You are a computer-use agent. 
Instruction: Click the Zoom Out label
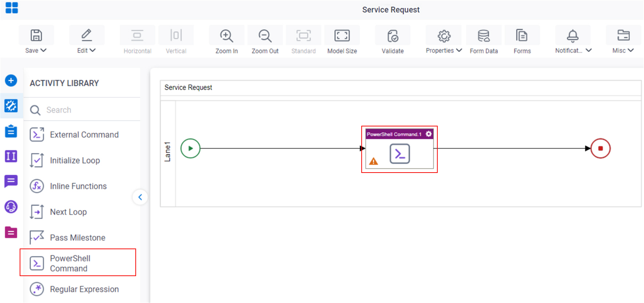click(x=265, y=51)
